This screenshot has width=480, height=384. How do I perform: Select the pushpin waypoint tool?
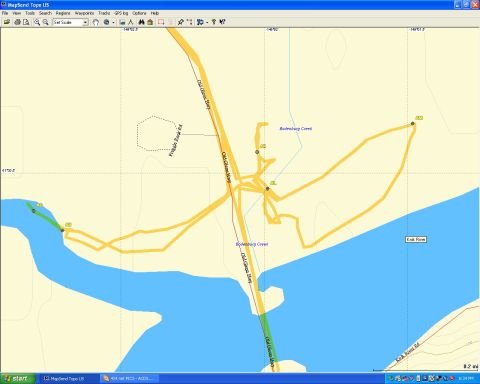(180, 22)
